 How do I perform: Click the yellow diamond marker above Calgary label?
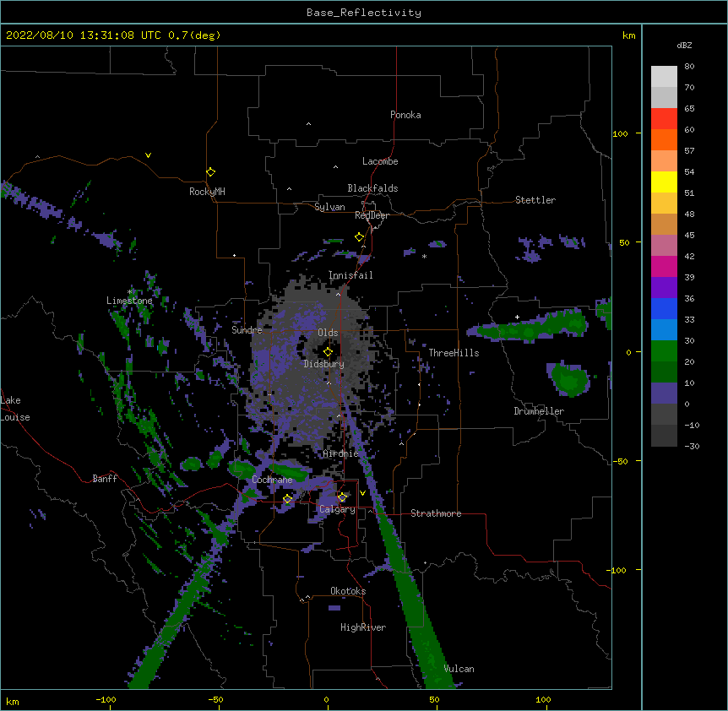coord(342,497)
